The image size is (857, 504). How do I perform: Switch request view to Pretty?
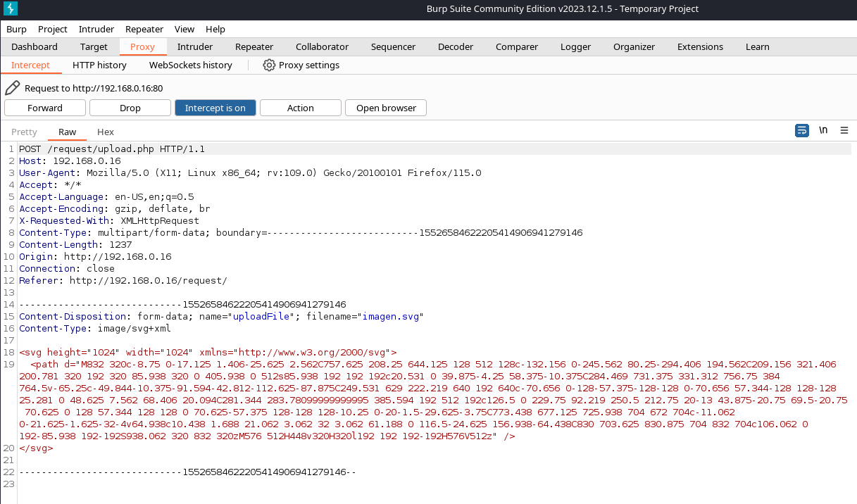pyautogui.click(x=24, y=132)
